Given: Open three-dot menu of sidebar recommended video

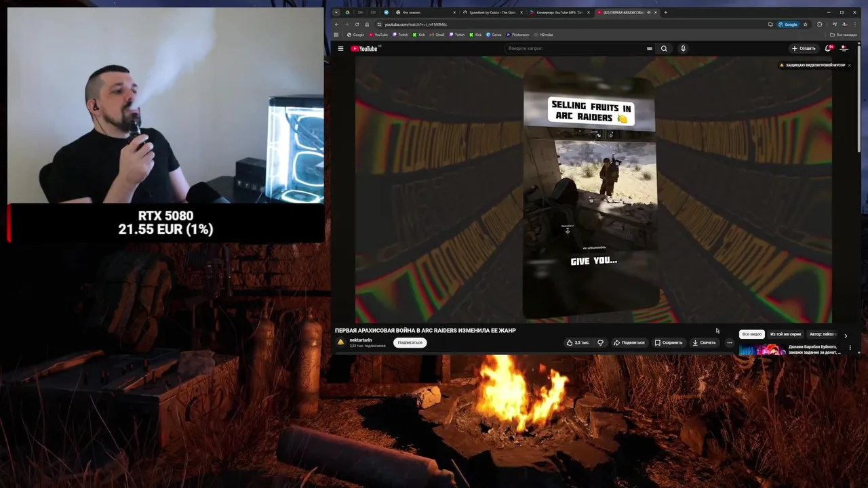Looking at the screenshot, I should [x=850, y=348].
